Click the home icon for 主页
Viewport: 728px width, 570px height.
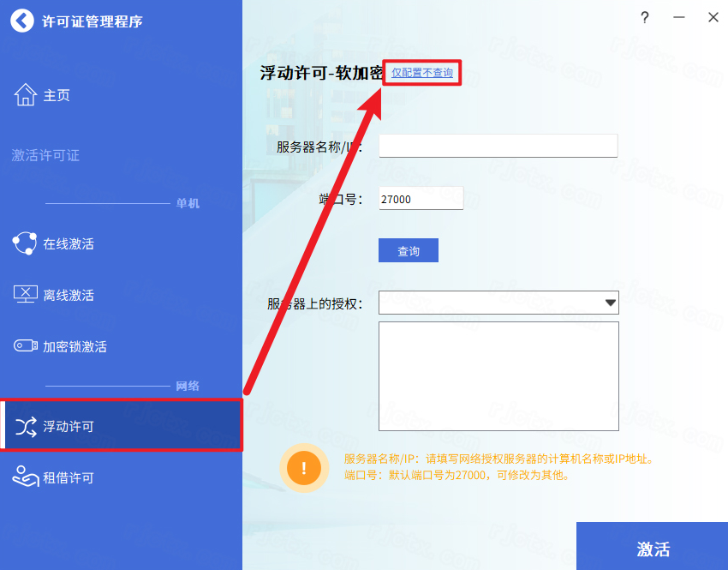pos(26,95)
